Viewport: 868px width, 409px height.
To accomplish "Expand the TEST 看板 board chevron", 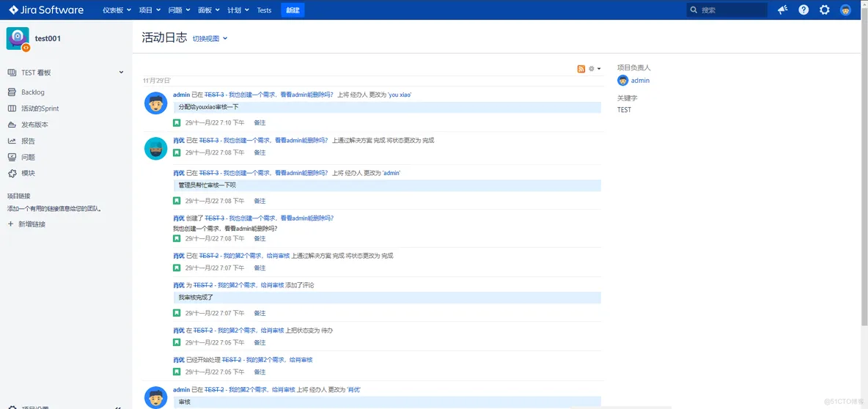I will point(121,73).
